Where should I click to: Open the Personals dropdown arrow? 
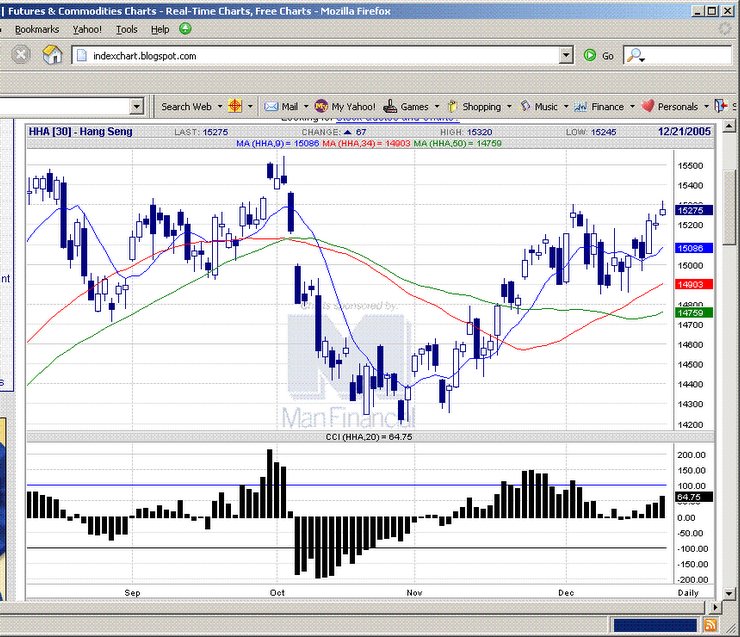[706, 107]
